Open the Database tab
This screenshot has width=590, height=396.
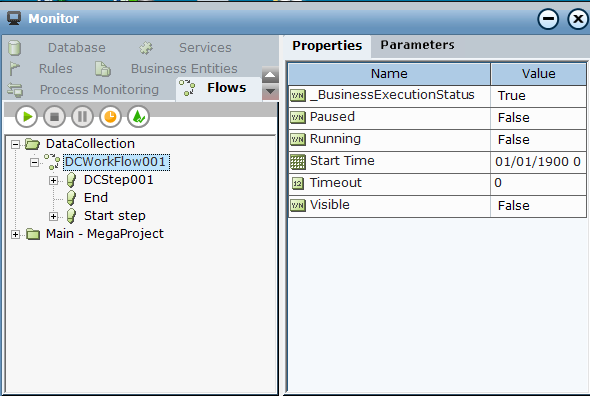76,48
